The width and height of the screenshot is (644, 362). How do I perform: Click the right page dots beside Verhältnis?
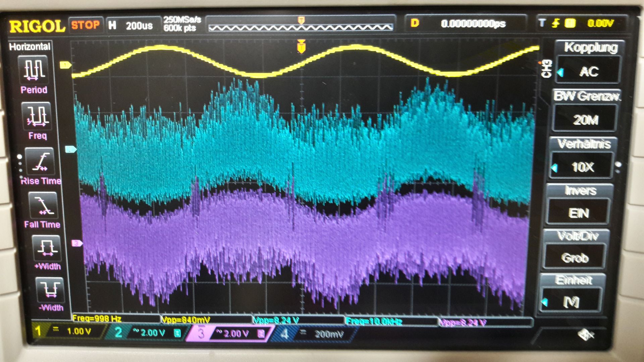click(619, 167)
